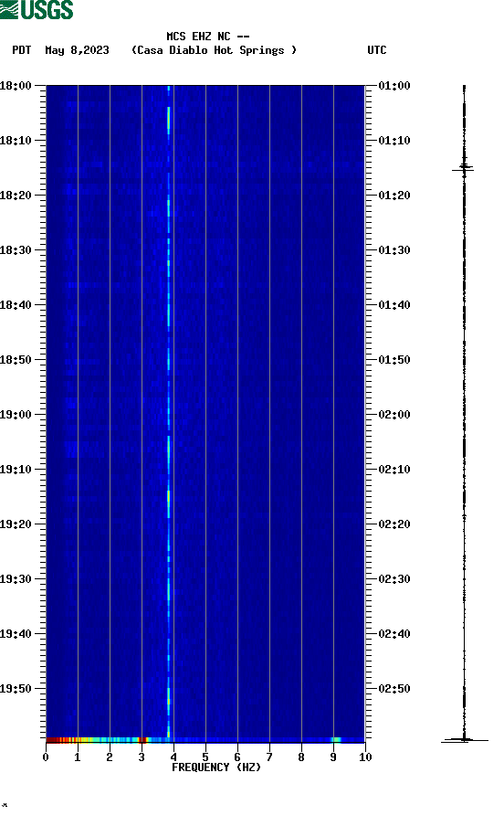Image resolution: width=504 pixels, height=815 pixels.
Task: Click the '(Casa Diablo Hot Springs )' label
Action: point(214,50)
